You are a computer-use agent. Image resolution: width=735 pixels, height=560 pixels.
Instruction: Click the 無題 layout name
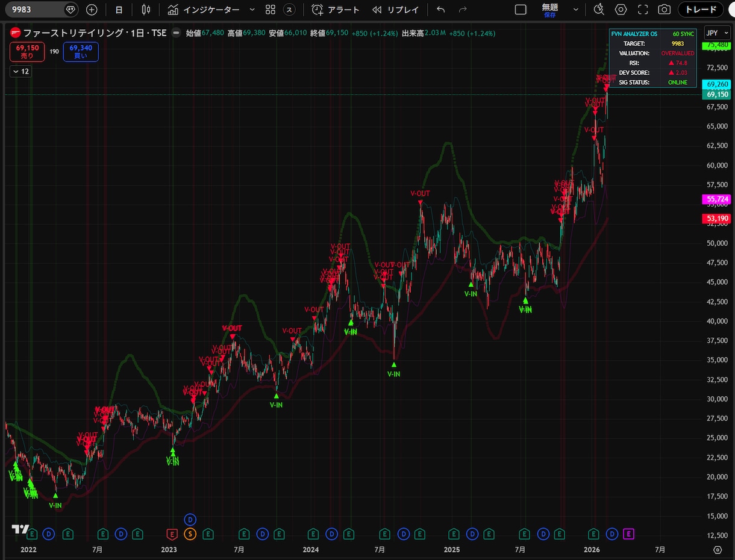click(549, 7)
